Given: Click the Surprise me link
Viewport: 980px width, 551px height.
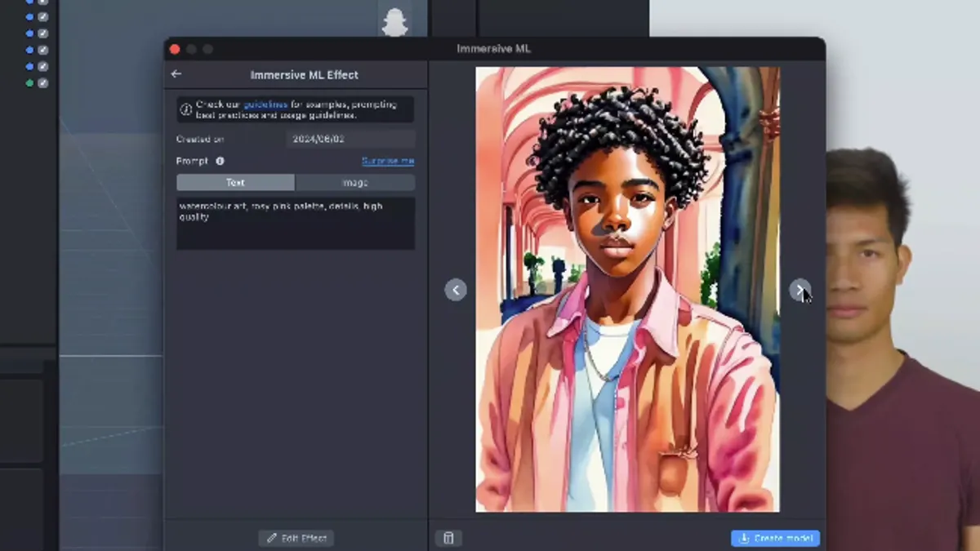Looking at the screenshot, I should pos(388,162).
